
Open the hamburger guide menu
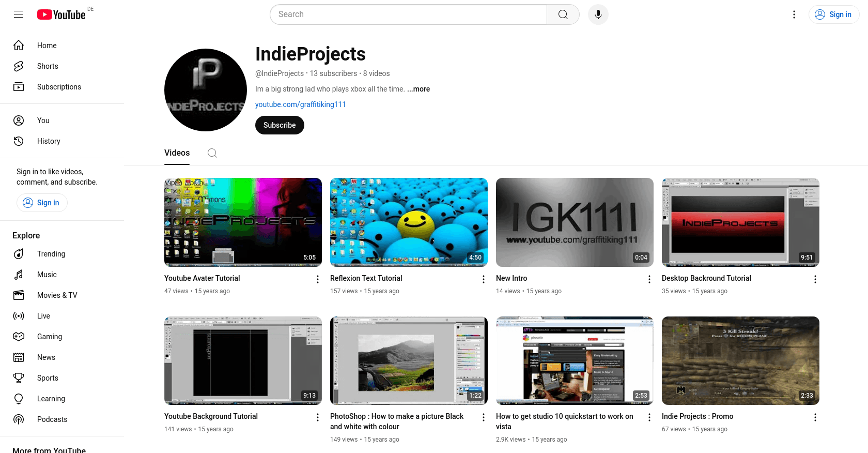19,14
